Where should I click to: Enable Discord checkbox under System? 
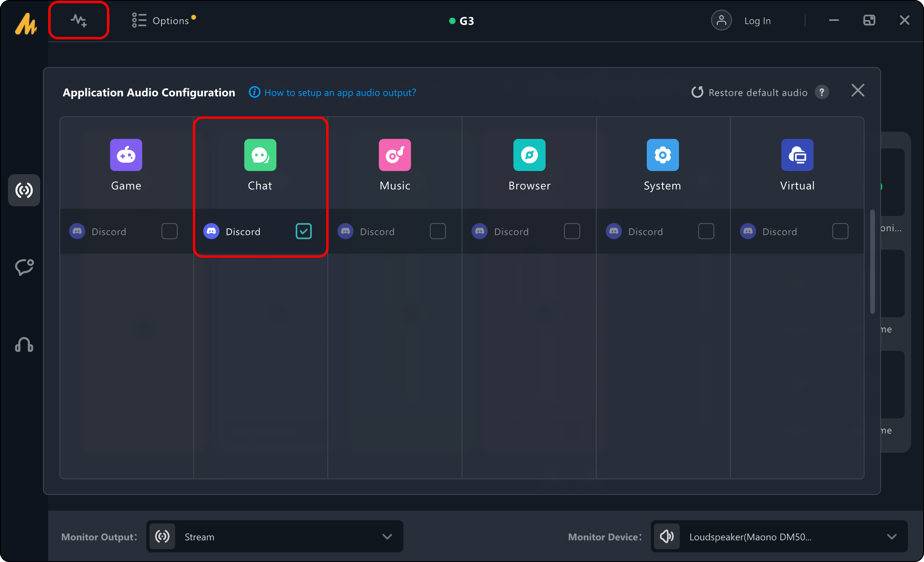[706, 231]
